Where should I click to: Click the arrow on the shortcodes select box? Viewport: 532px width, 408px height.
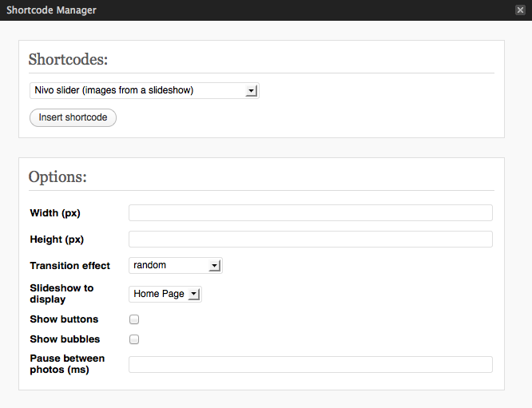[x=251, y=91]
